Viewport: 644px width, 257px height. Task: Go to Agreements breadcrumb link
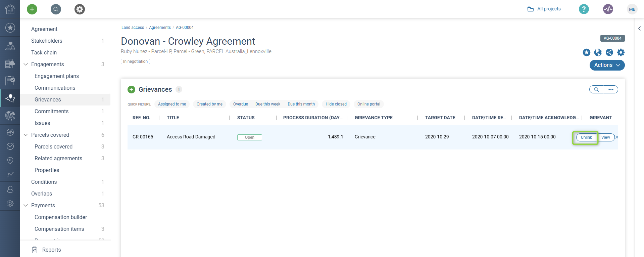[x=160, y=28]
